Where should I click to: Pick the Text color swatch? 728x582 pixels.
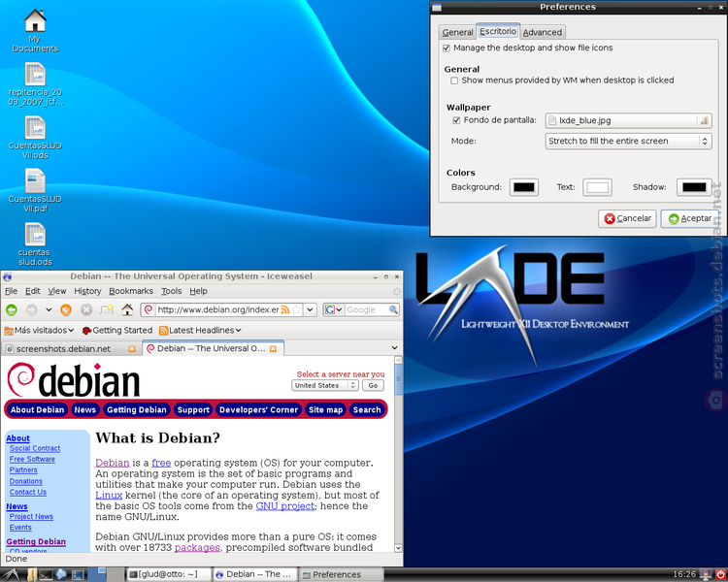click(x=597, y=187)
